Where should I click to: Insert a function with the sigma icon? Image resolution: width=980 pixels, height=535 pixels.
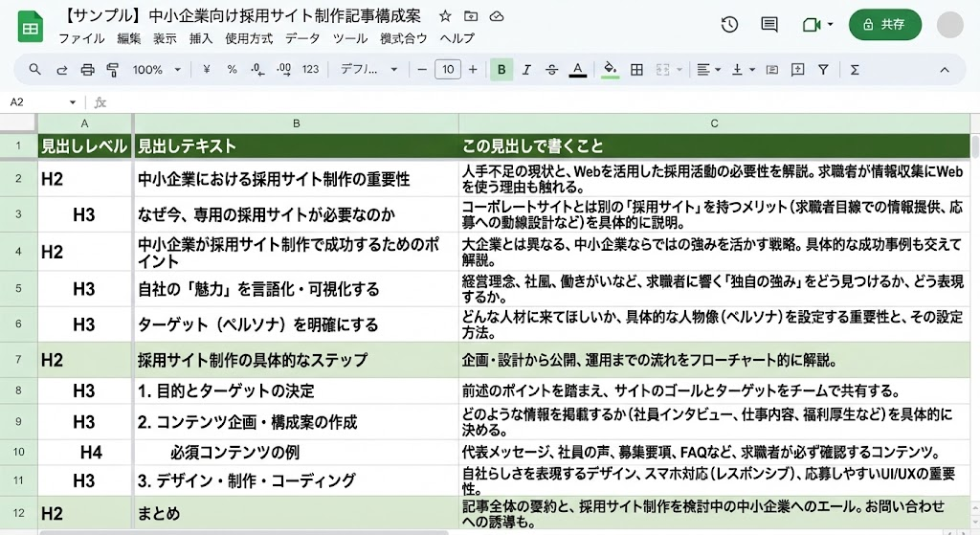coord(855,70)
